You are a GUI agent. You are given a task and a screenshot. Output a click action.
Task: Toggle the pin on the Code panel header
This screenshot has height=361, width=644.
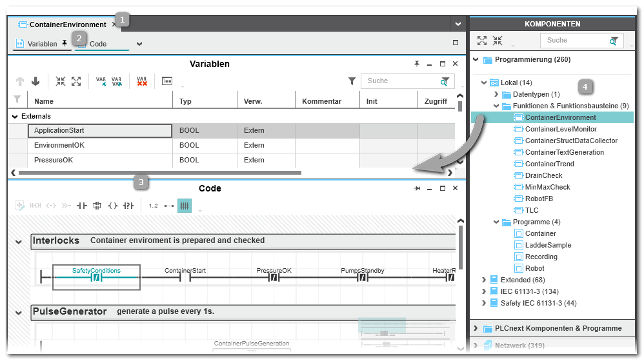tap(418, 188)
